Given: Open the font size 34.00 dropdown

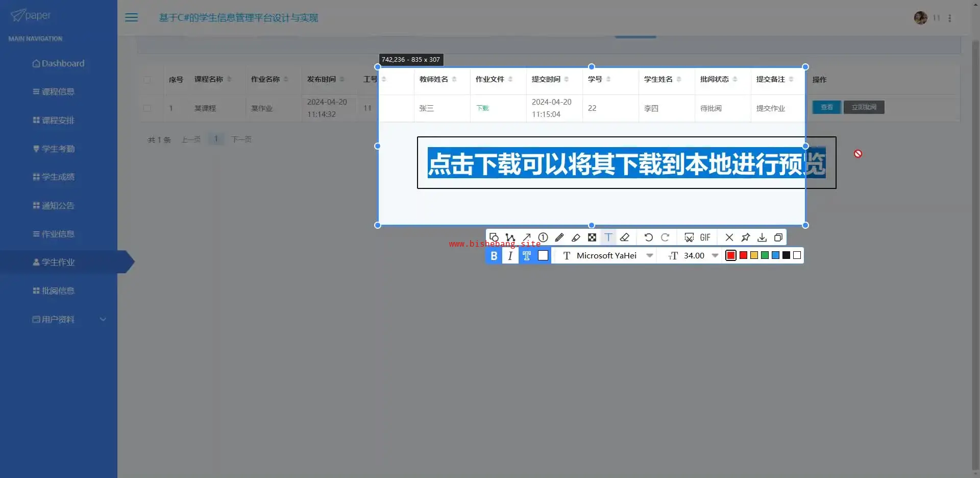Looking at the screenshot, I should (x=715, y=256).
